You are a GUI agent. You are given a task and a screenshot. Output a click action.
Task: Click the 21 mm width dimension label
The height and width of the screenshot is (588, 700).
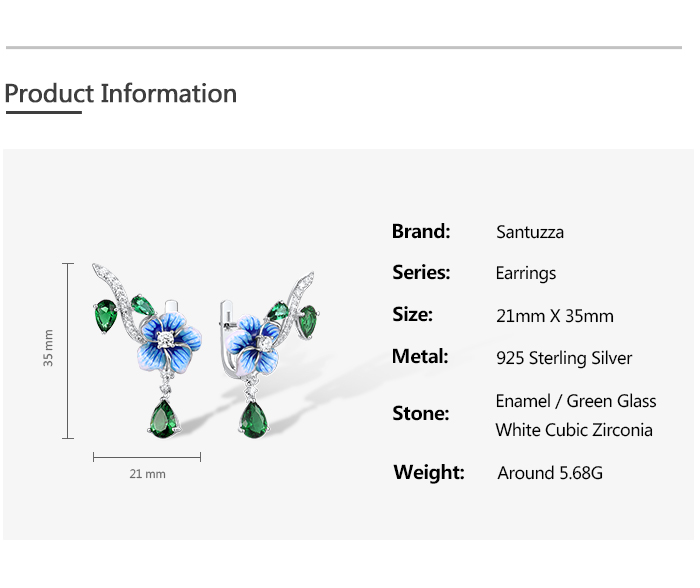[x=147, y=473]
